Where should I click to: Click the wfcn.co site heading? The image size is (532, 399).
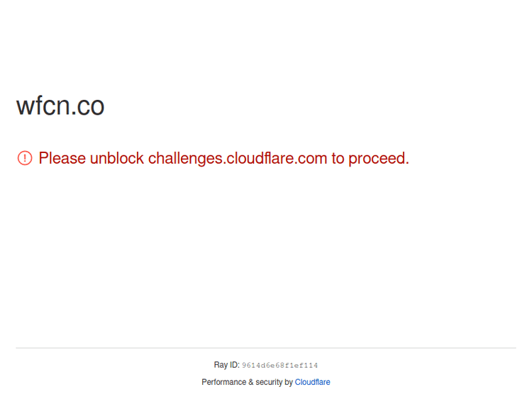coord(60,106)
